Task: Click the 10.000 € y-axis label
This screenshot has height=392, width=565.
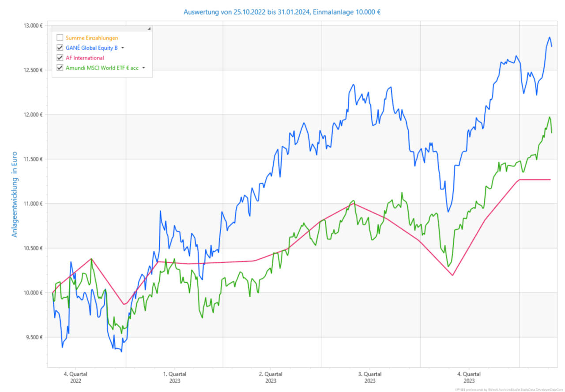Action: (34, 293)
